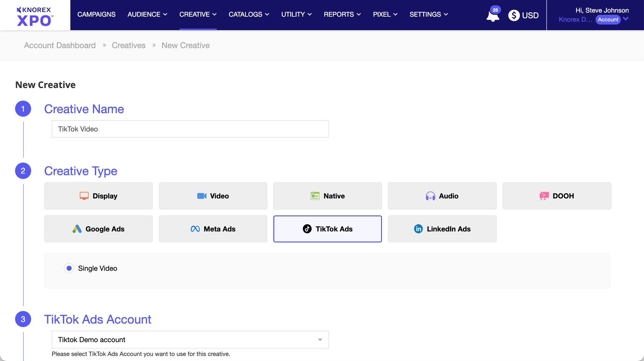Screen dimensions: 644x361
Task: Open the REPORTS menu
Action: [342, 14]
